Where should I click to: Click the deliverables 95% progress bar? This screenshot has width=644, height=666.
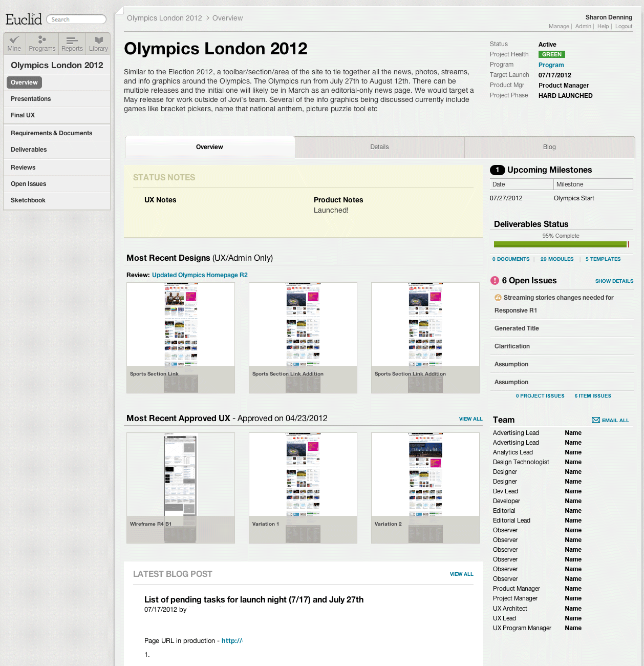tap(561, 244)
